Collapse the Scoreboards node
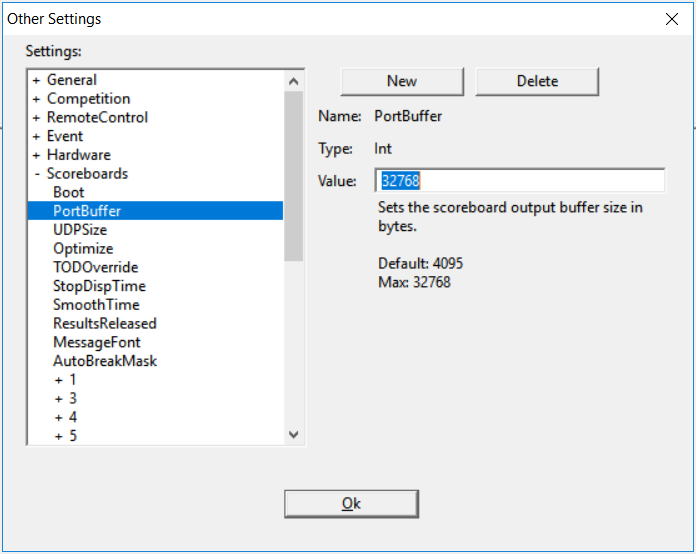Image resolution: width=696 pixels, height=554 pixels. point(37,174)
